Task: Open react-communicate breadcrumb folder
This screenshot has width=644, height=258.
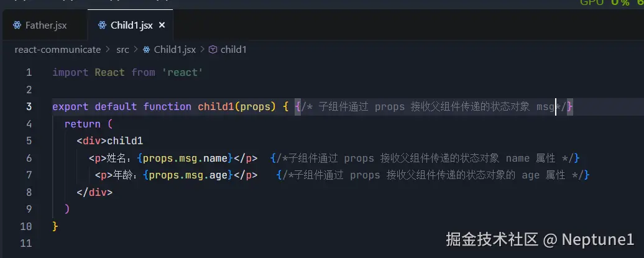Action: coord(57,50)
